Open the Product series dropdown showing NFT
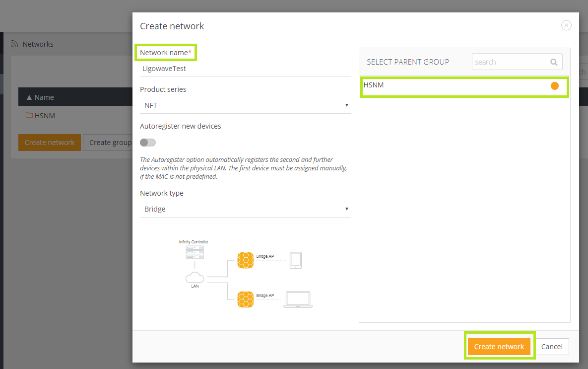 tap(245, 105)
